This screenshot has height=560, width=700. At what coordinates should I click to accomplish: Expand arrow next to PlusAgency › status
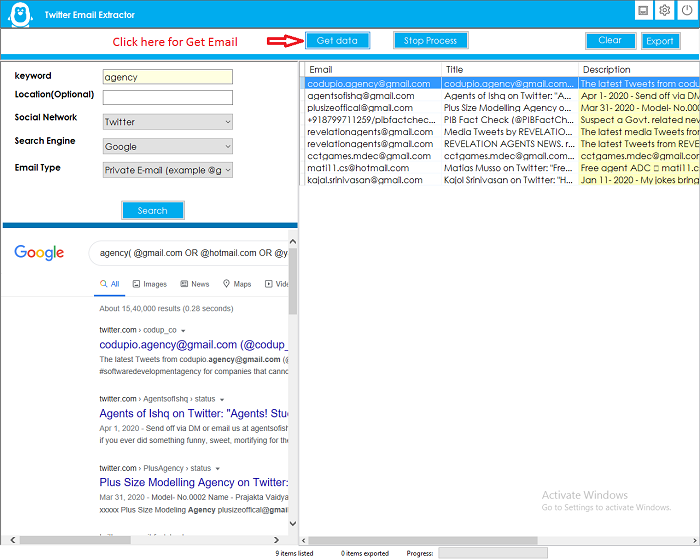tap(217, 469)
